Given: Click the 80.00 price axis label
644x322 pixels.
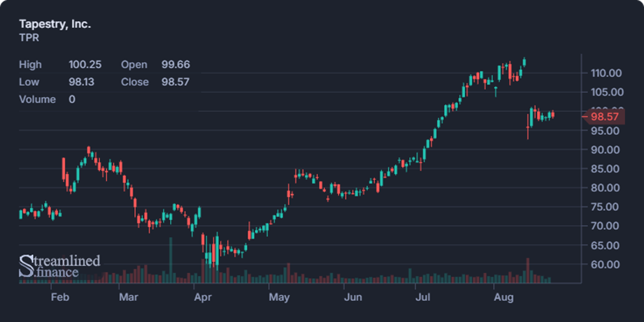Looking at the screenshot, I should click(606, 188).
